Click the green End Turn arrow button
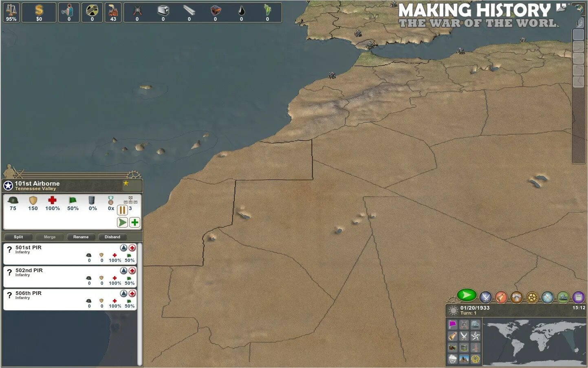 [x=467, y=295]
